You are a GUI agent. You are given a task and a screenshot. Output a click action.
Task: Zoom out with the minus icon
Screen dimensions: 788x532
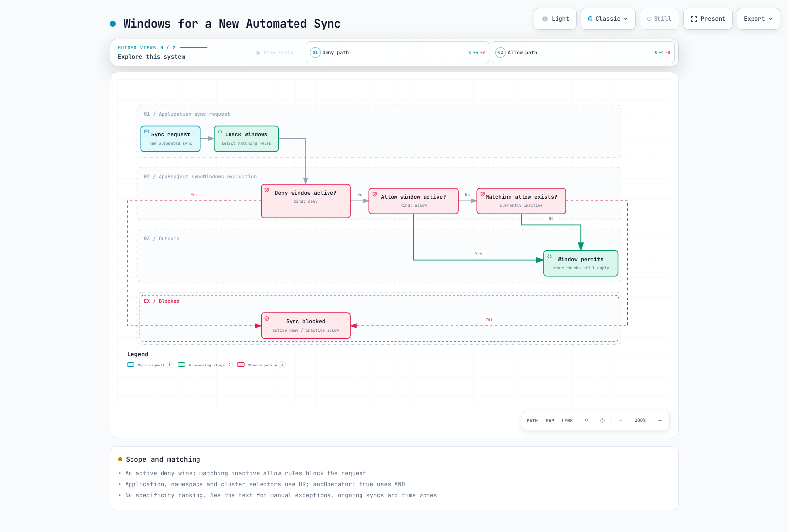tap(621, 421)
